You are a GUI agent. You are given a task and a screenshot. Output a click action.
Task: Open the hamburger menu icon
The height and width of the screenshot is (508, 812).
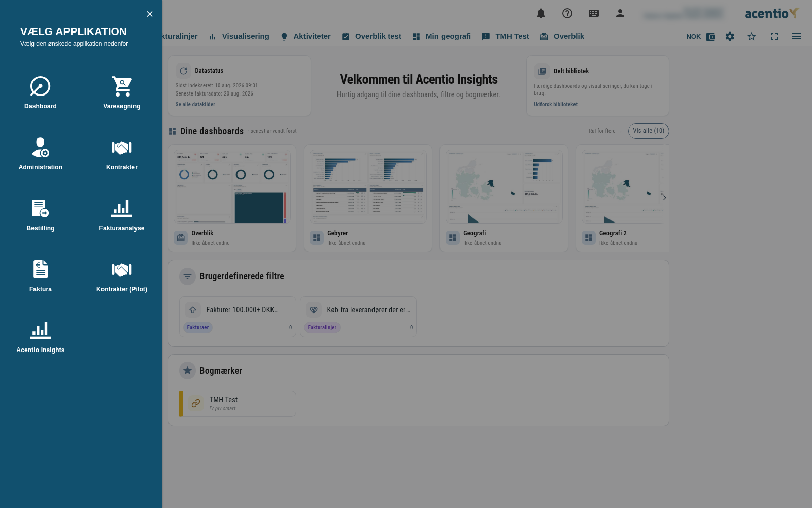[x=797, y=37]
